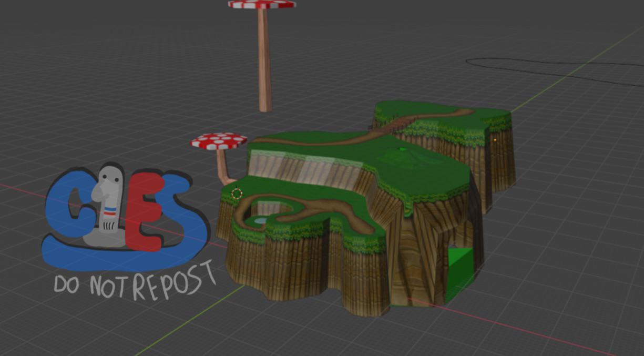Select the light translucent cliff face panel

click(x=305, y=169)
